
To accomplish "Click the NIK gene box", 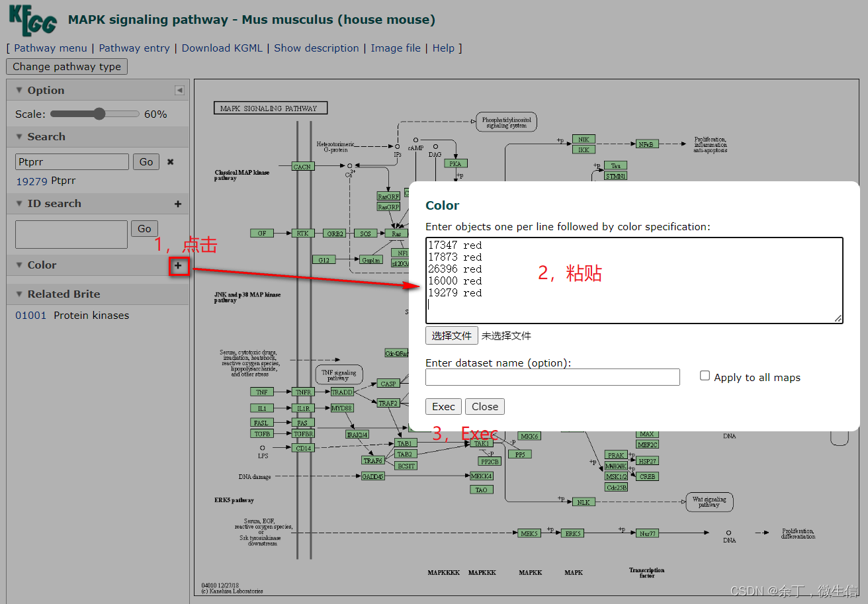I will [x=584, y=140].
